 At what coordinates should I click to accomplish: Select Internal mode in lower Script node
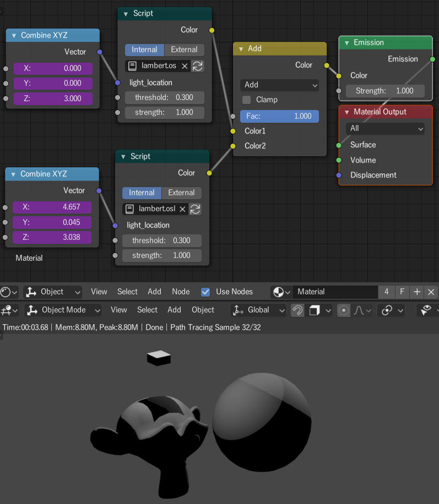142,193
